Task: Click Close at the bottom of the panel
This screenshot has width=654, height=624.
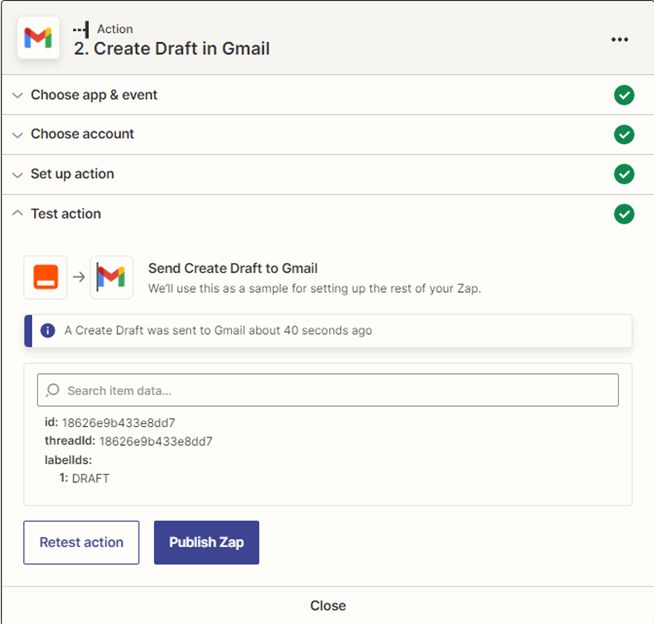Action: click(x=328, y=606)
